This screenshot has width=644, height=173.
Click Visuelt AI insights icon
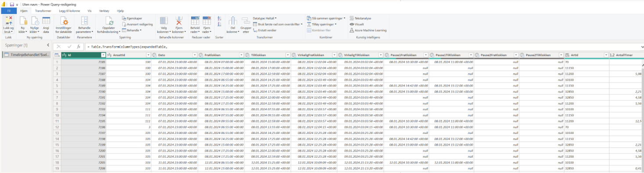351,25
